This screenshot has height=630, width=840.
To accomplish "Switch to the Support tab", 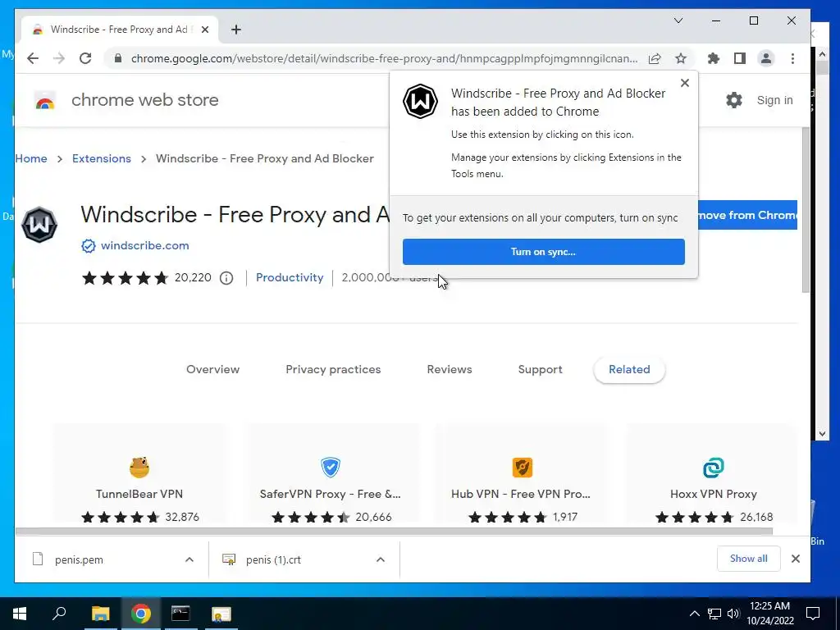I will coord(540,369).
